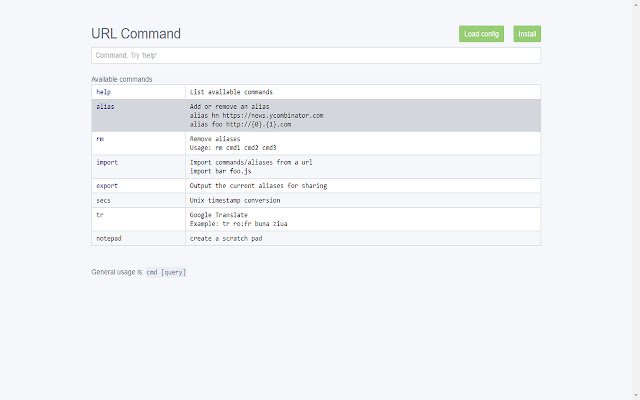
Task: Select the alias command cell
Action: [x=138, y=116]
